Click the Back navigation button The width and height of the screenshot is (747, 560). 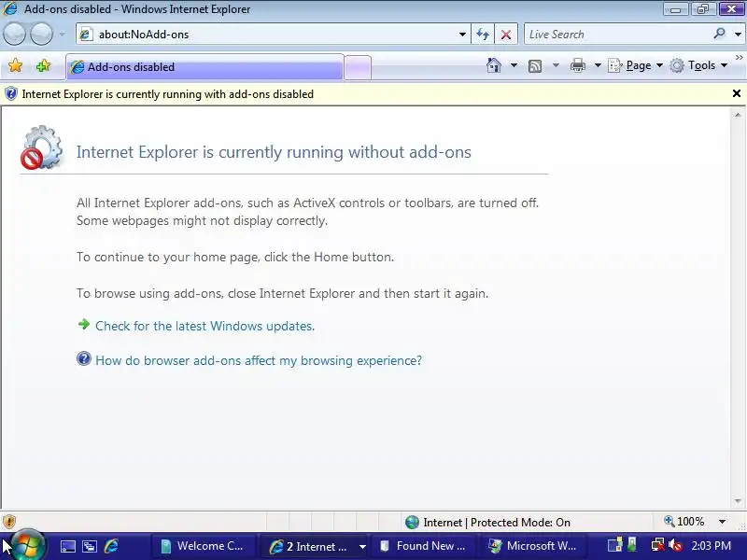click(x=14, y=35)
